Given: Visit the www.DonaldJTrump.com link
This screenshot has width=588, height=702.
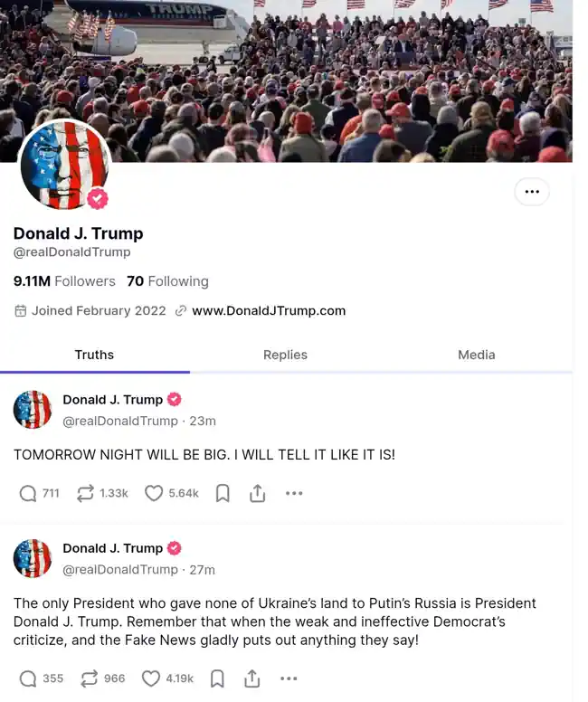Looking at the screenshot, I should pos(269,310).
